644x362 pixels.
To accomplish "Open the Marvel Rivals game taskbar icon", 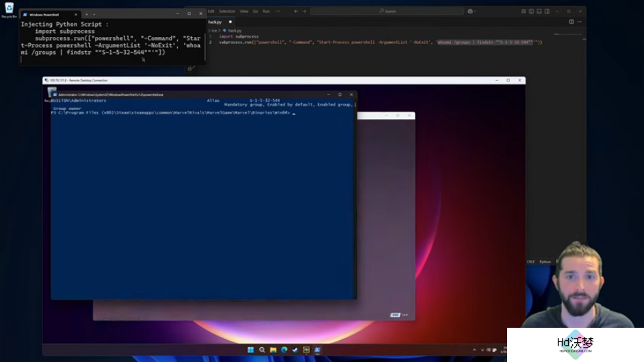I will click(x=307, y=350).
